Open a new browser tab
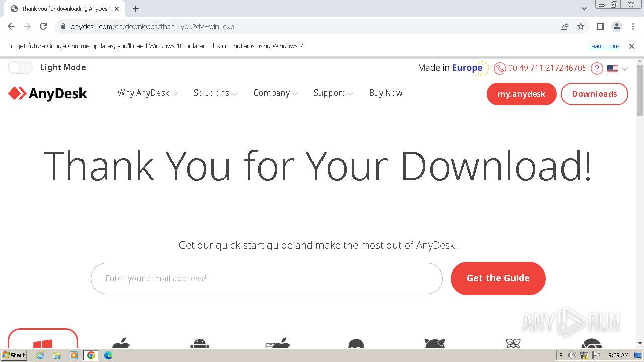The image size is (644, 362). pos(136,9)
